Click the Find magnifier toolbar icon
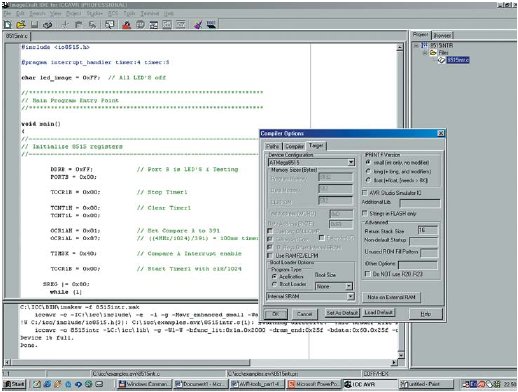 point(110,24)
